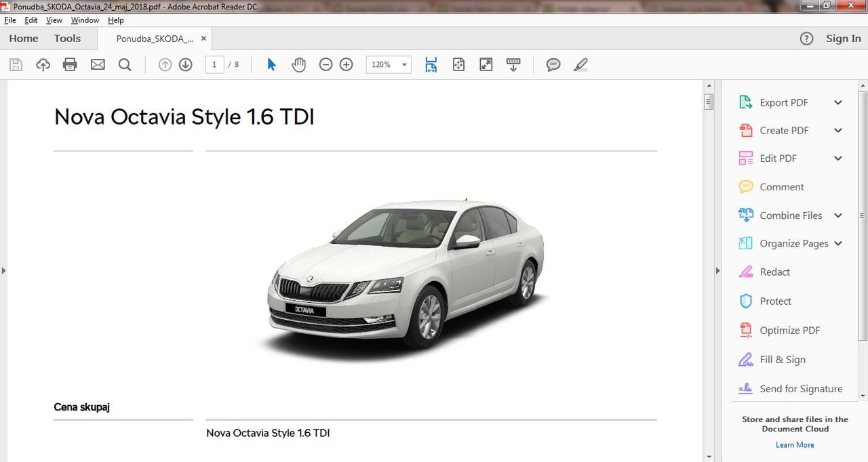The height and width of the screenshot is (462, 868).
Task: Expand Combine Files chevron
Action: (x=838, y=215)
